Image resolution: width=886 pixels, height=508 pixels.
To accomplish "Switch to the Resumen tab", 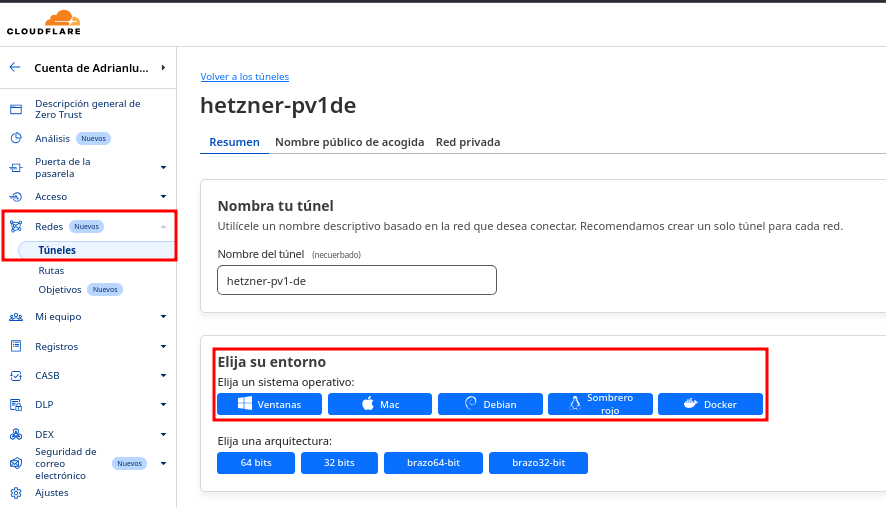I will point(234,142).
